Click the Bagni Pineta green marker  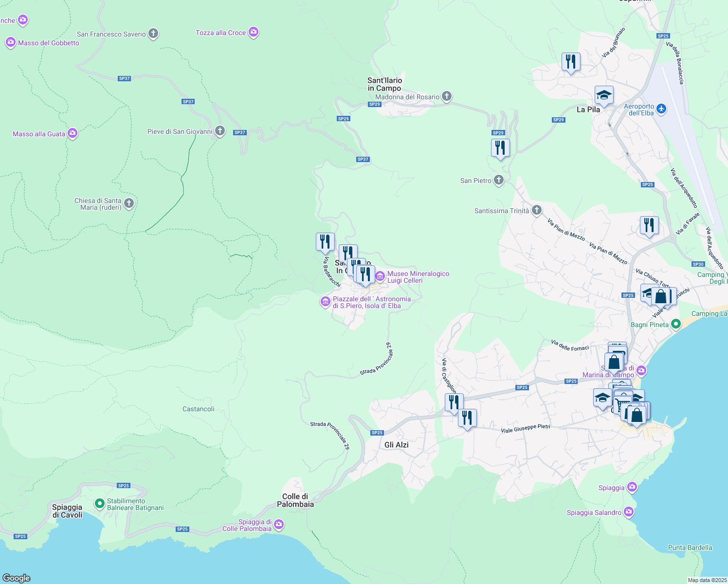675,323
